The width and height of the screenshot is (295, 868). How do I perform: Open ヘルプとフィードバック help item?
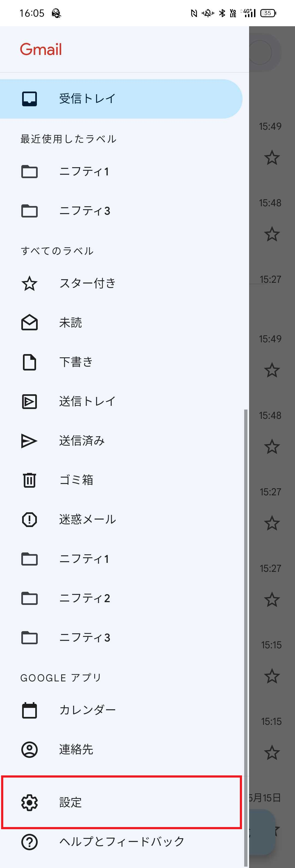(x=121, y=842)
